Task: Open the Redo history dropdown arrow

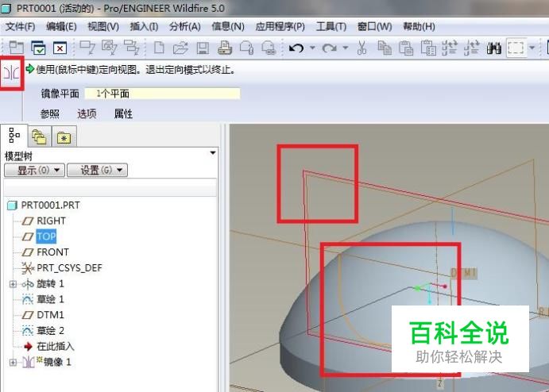Action: pos(346,48)
